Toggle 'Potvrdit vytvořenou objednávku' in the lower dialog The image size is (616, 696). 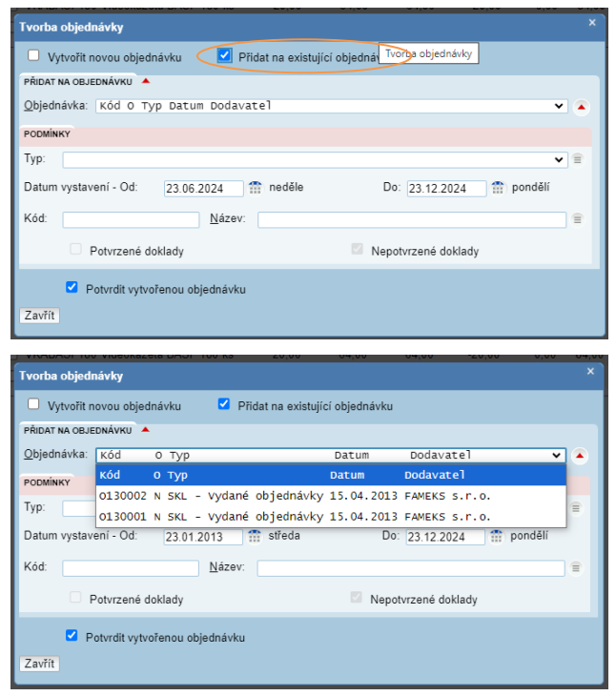coord(72,635)
